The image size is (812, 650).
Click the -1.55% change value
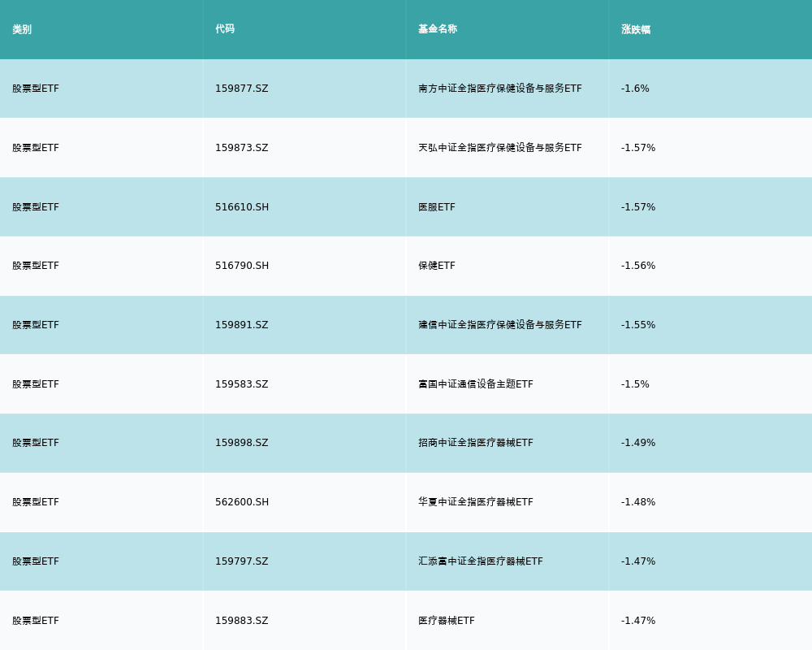point(638,325)
